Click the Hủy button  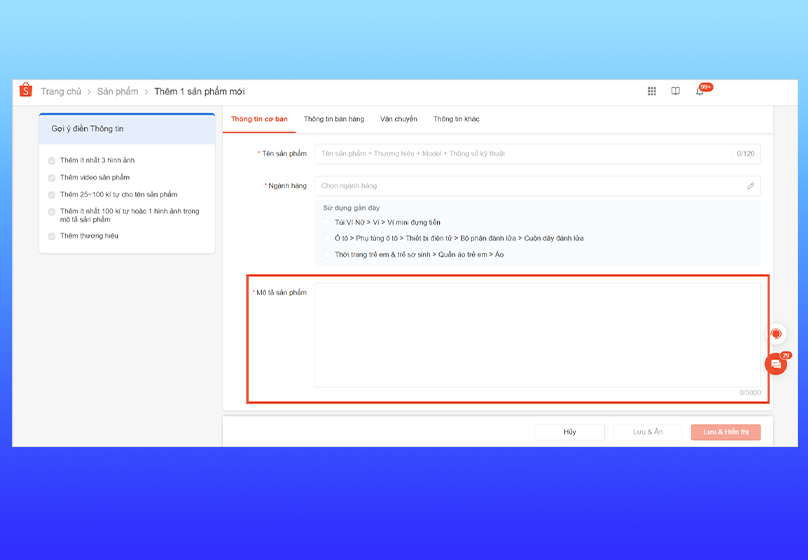pos(569,432)
